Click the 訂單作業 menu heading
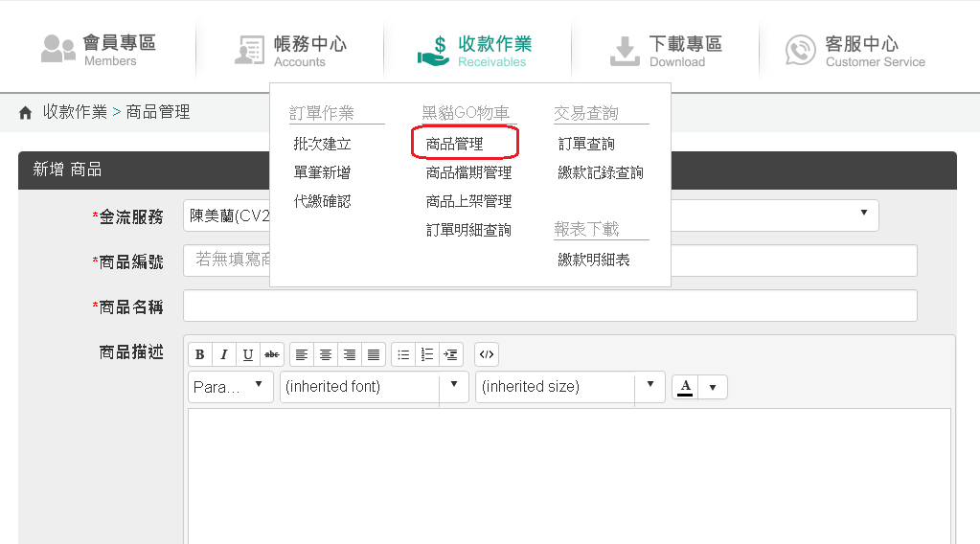Viewport: 980px width, 544px height. pos(321,113)
